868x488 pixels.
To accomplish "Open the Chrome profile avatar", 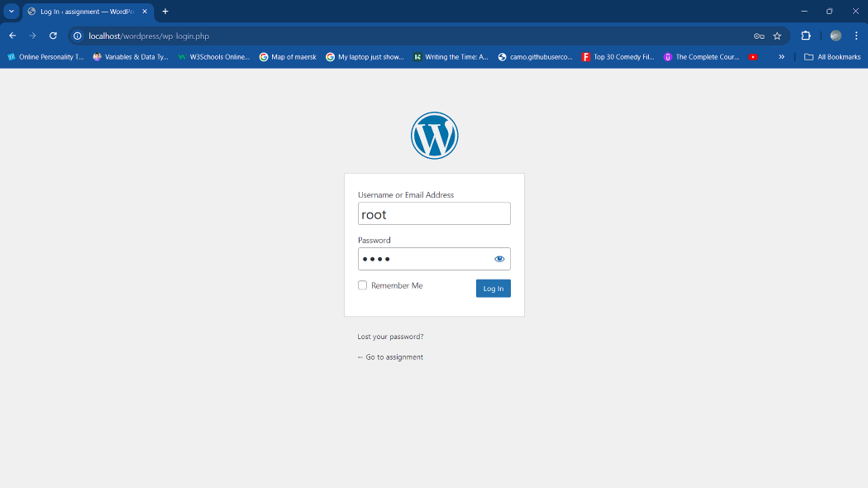I will (836, 36).
